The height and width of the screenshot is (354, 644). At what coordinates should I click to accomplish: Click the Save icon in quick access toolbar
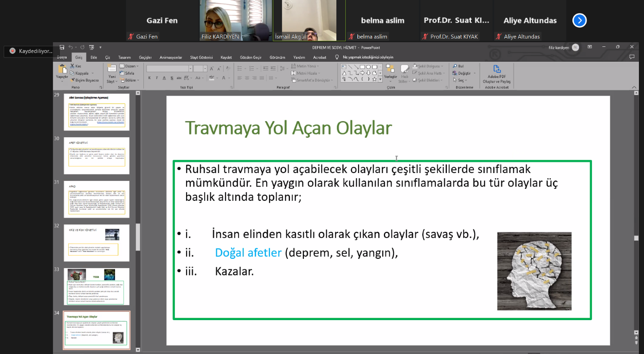[x=62, y=47]
